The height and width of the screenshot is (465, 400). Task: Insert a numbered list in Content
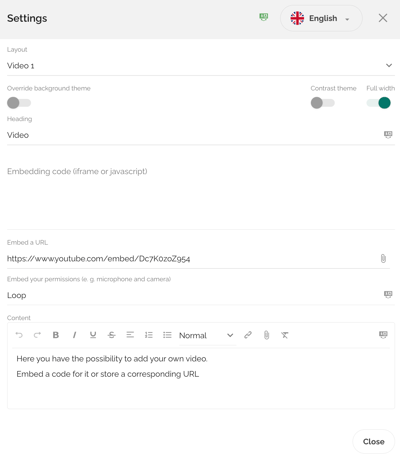[149, 335]
